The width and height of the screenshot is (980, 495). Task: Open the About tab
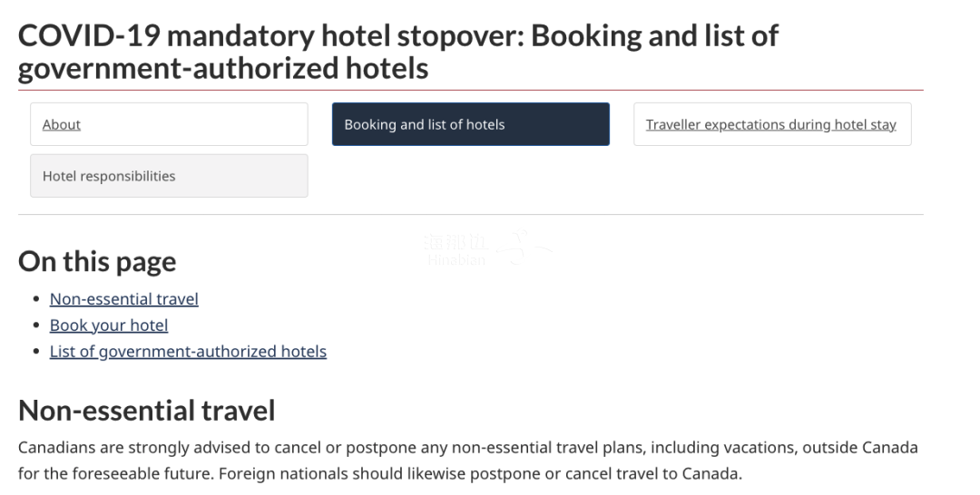pyautogui.click(x=169, y=124)
